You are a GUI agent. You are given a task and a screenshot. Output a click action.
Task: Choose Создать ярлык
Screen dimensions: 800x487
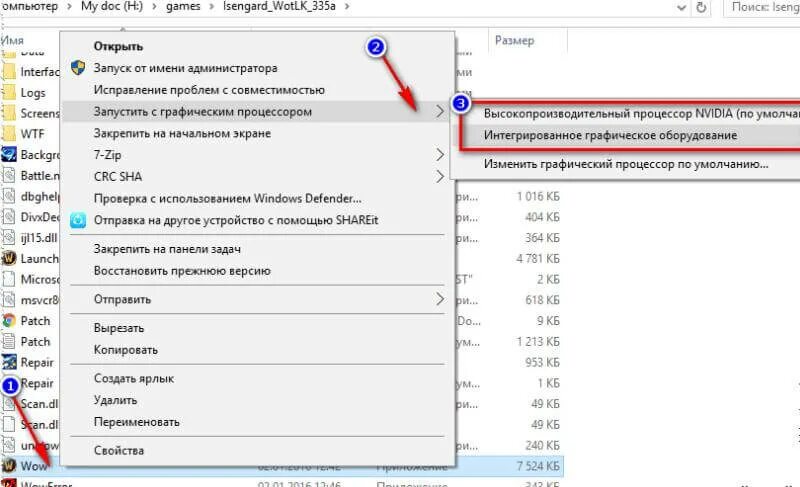point(134,378)
